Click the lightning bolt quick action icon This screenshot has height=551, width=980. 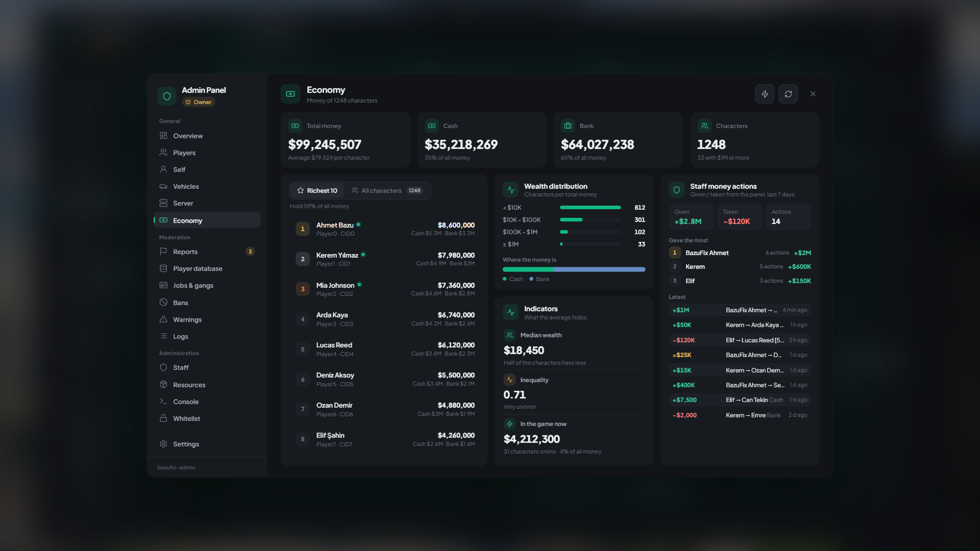click(x=765, y=94)
